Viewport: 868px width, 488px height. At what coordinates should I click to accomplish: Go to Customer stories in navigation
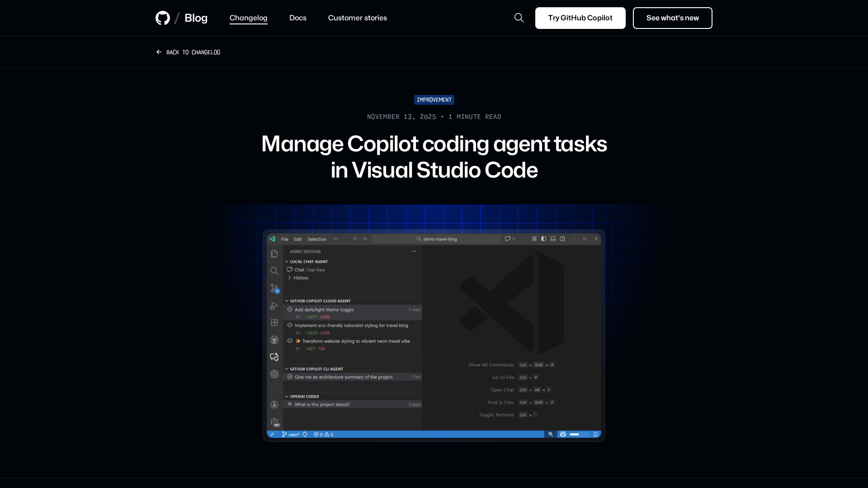click(x=357, y=18)
